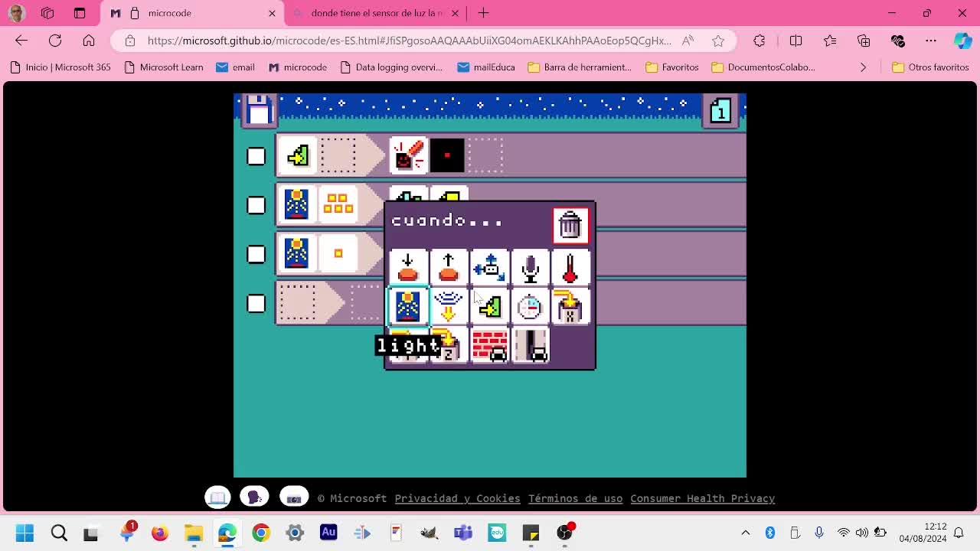
Task: Select the line follower robot tile
Action: [530, 347]
